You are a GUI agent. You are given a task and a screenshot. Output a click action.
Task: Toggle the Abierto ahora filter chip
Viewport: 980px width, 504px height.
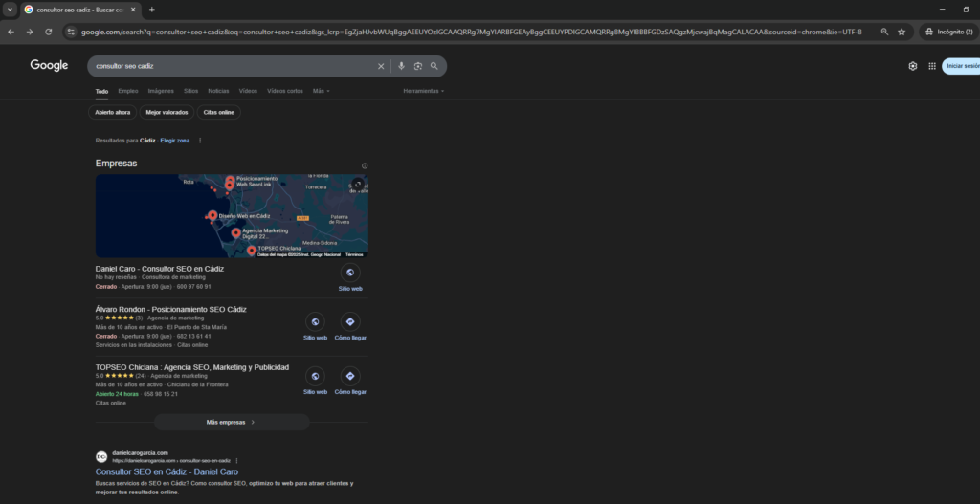[x=113, y=113]
